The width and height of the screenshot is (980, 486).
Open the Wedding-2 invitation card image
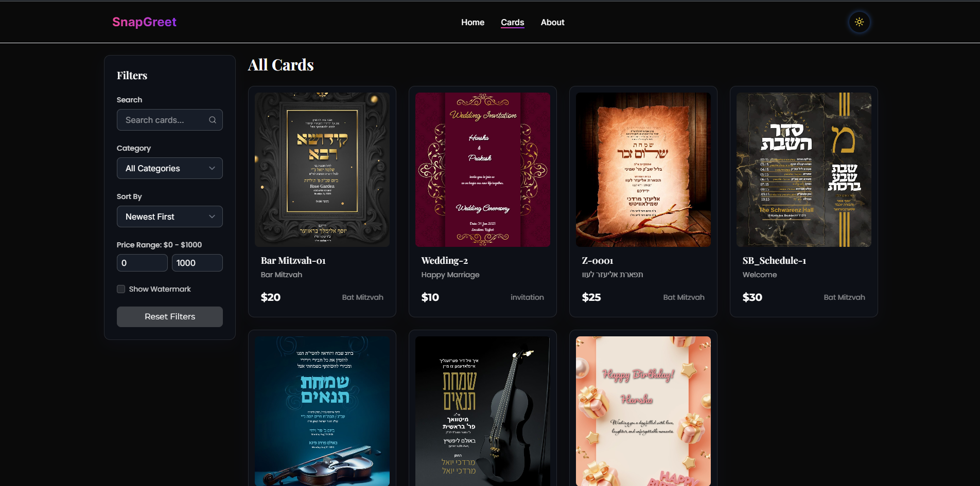483,170
